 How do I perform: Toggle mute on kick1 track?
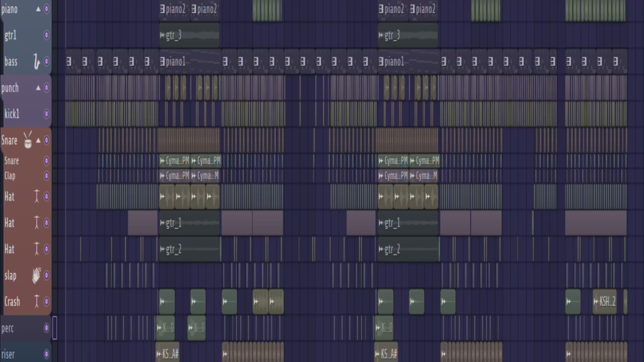click(47, 114)
